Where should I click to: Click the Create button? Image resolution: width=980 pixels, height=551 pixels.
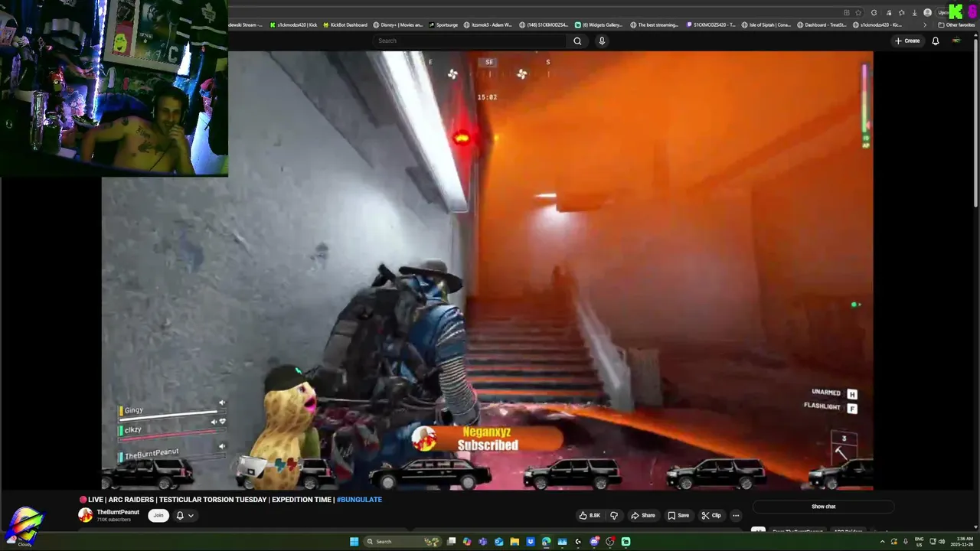[907, 41]
